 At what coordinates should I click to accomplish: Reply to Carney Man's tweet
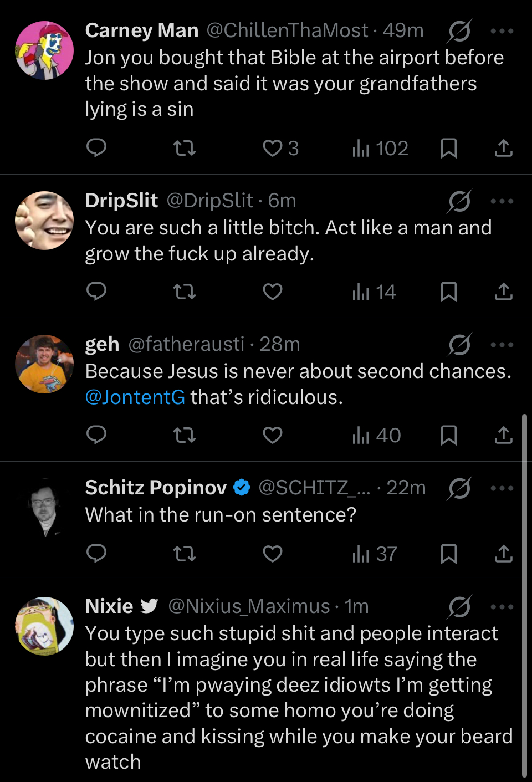tap(96, 148)
